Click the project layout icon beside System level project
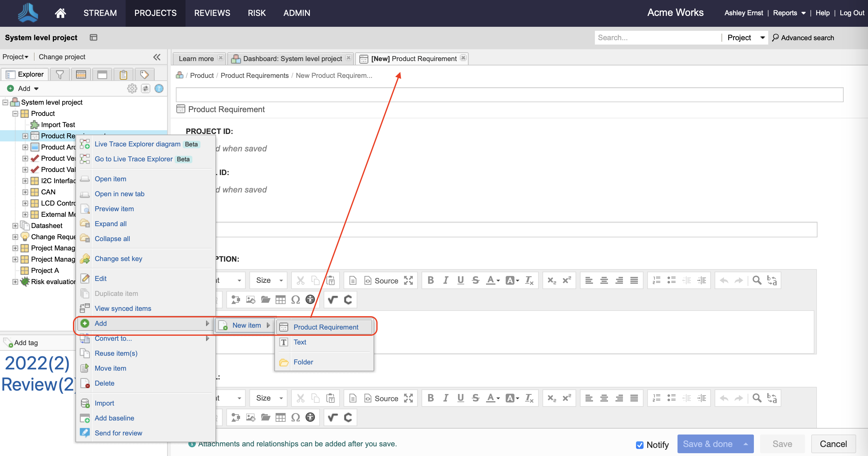868x456 pixels. point(93,37)
